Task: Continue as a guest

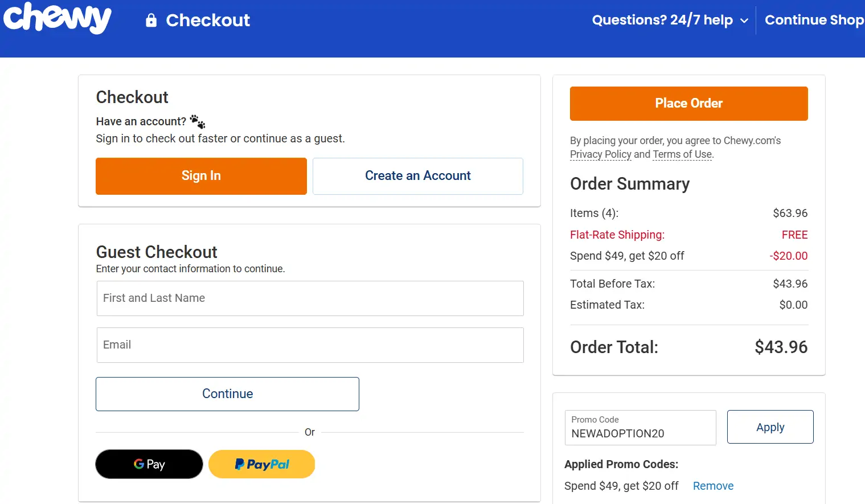Action: [227, 394]
